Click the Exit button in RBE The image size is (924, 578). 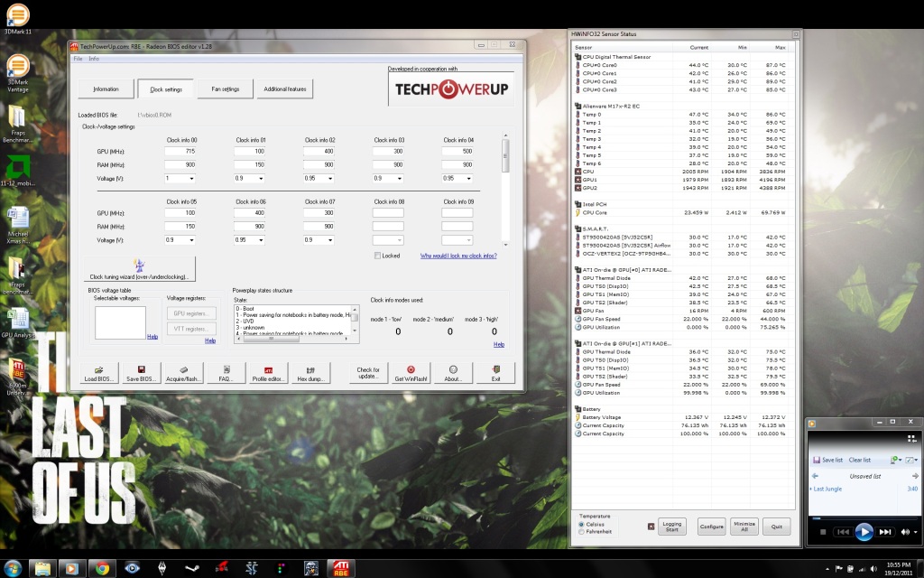pyautogui.click(x=495, y=373)
